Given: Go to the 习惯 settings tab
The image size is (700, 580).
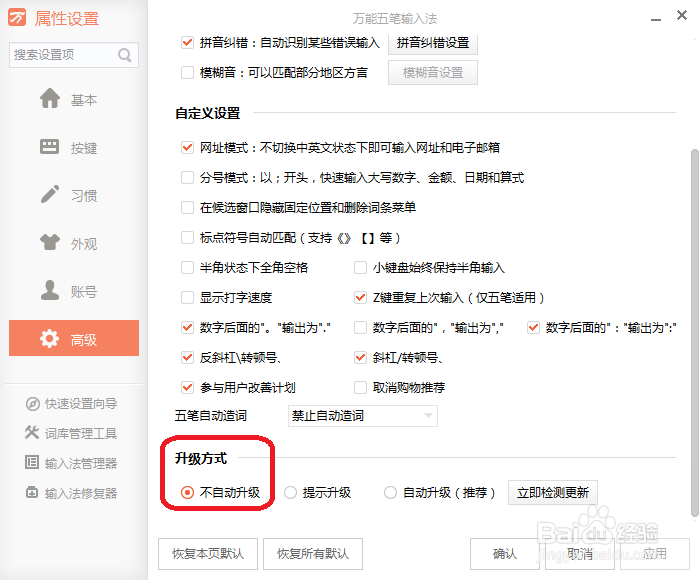Looking at the screenshot, I should [74, 195].
